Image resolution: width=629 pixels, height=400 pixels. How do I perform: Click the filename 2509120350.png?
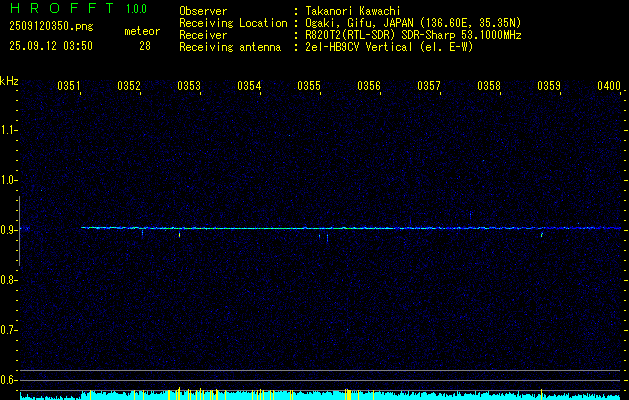(x=51, y=27)
